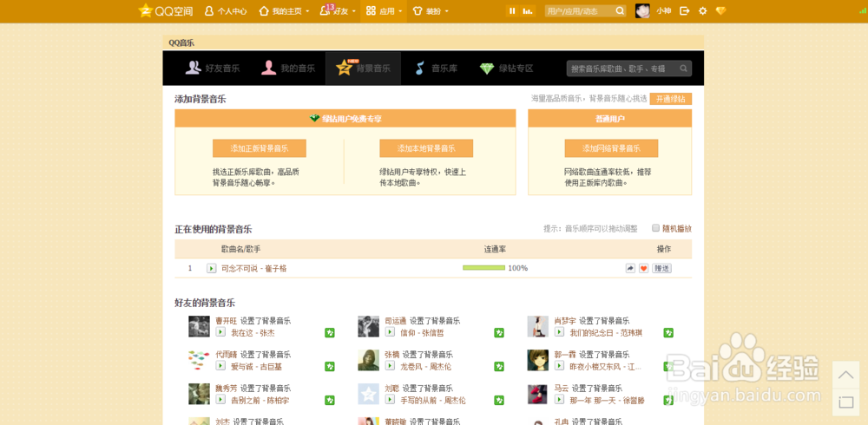Open 曹开旺's avatar thumbnail

200,326
